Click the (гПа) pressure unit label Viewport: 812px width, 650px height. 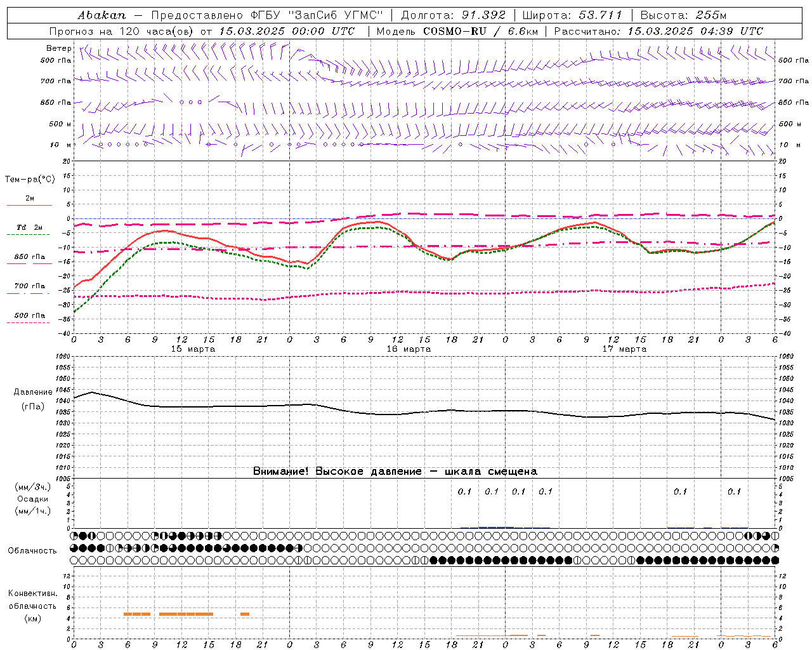(x=33, y=406)
